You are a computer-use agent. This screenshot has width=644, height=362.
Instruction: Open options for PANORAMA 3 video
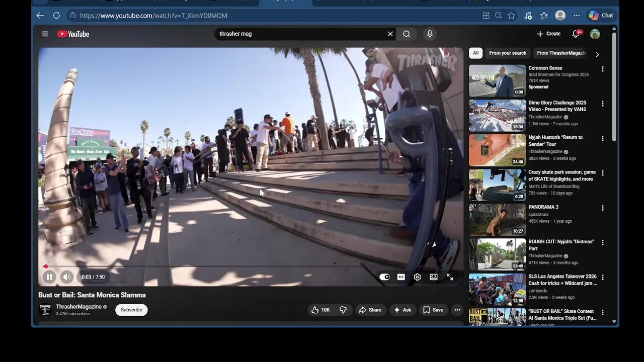(x=603, y=208)
